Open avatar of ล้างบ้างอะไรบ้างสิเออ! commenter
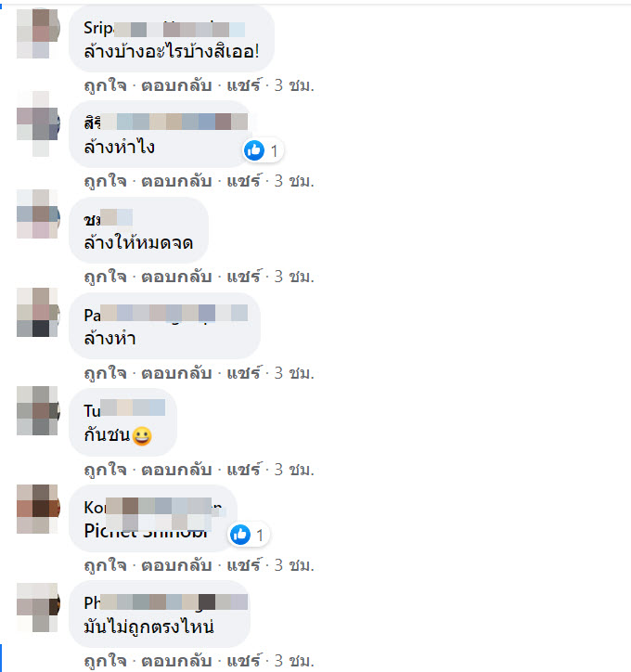631x672 pixels. [x=38, y=32]
